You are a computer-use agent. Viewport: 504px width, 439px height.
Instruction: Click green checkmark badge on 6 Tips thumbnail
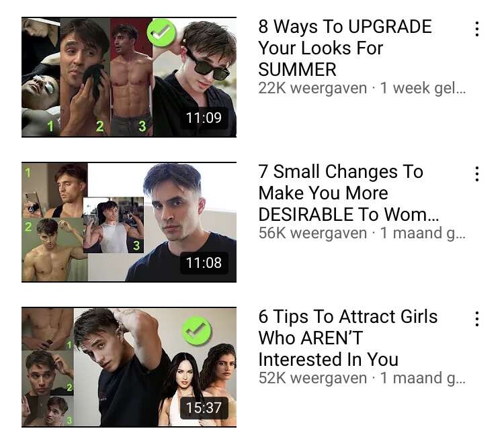point(197,331)
